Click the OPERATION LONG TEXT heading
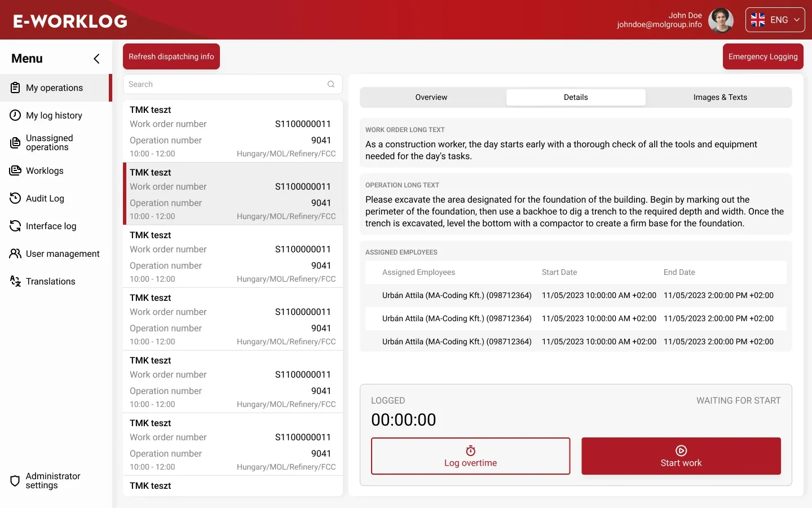 pos(402,185)
